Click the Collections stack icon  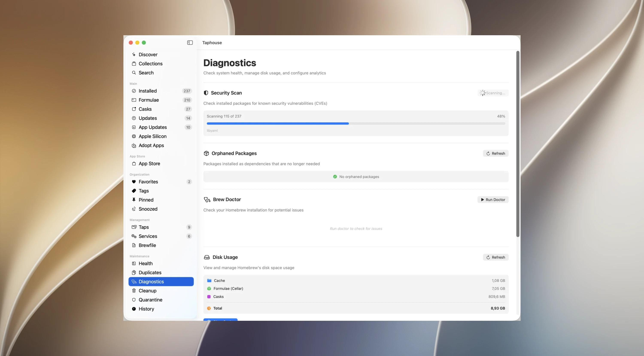pyautogui.click(x=134, y=64)
